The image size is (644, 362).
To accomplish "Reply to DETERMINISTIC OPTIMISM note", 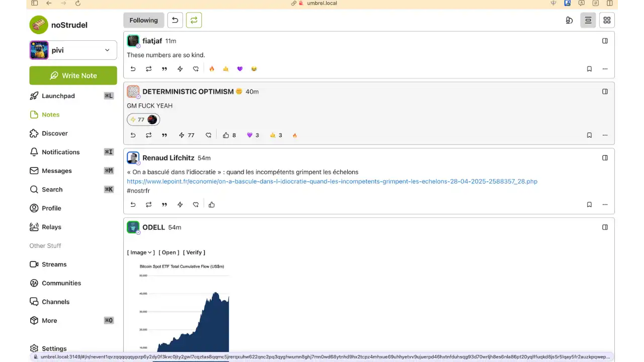I will [133, 135].
